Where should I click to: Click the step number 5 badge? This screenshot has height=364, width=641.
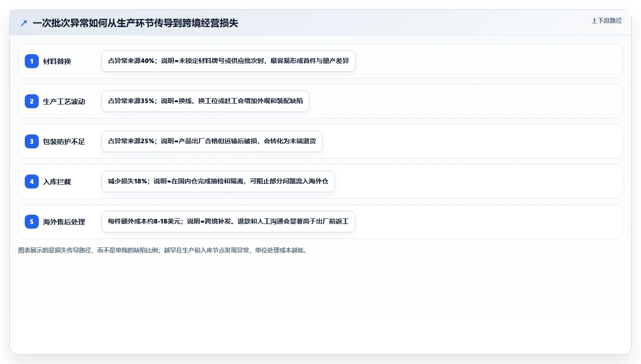pyautogui.click(x=32, y=222)
